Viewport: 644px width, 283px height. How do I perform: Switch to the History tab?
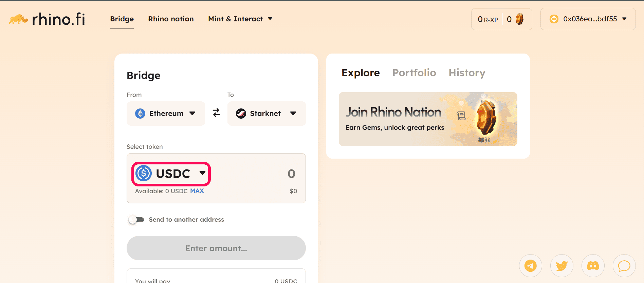tap(467, 73)
